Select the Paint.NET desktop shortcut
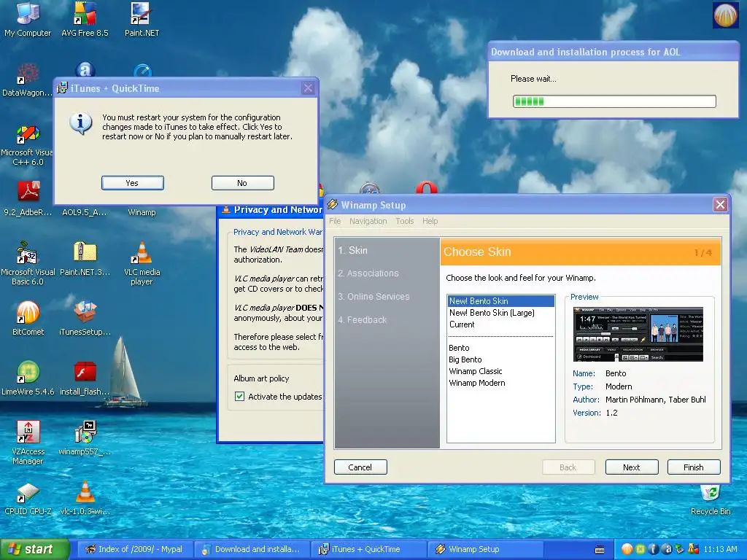 tap(142, 19)
